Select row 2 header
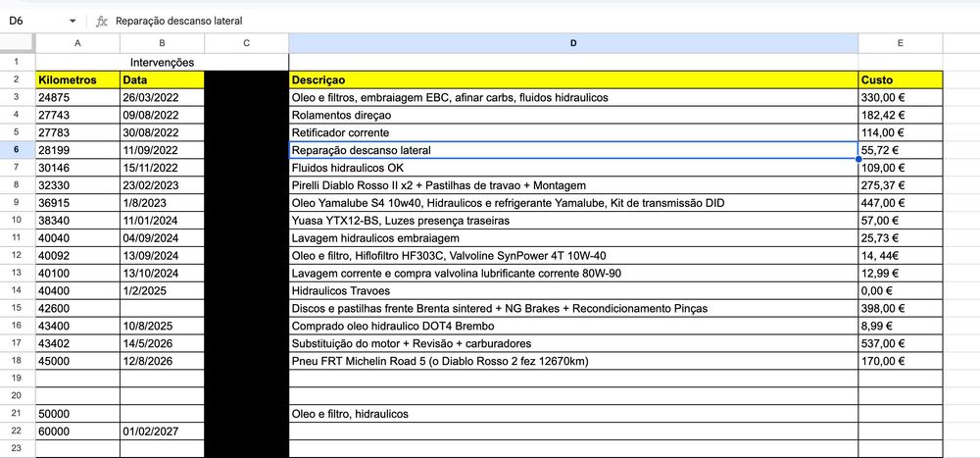This screenshot has width=980, height=458. point(18,80)
